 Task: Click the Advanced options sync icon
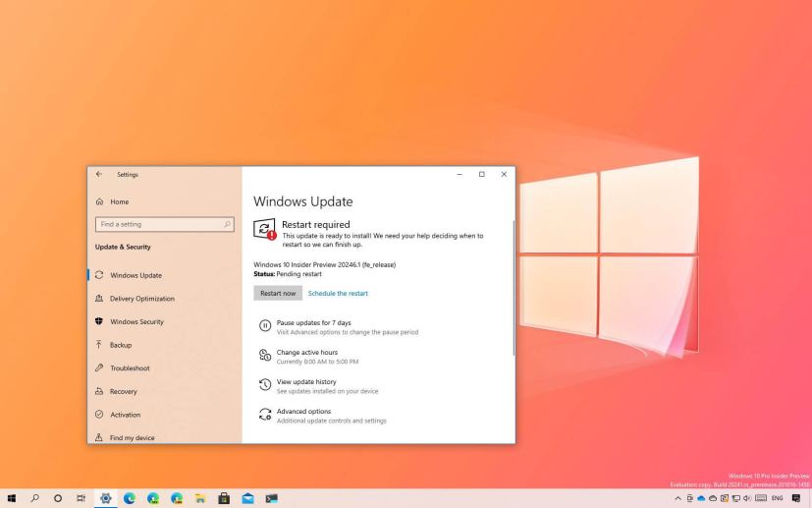point(265,415)
